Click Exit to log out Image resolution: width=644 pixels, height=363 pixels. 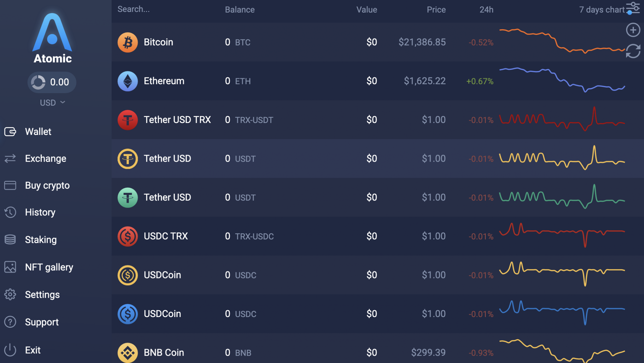click(32, 350)
